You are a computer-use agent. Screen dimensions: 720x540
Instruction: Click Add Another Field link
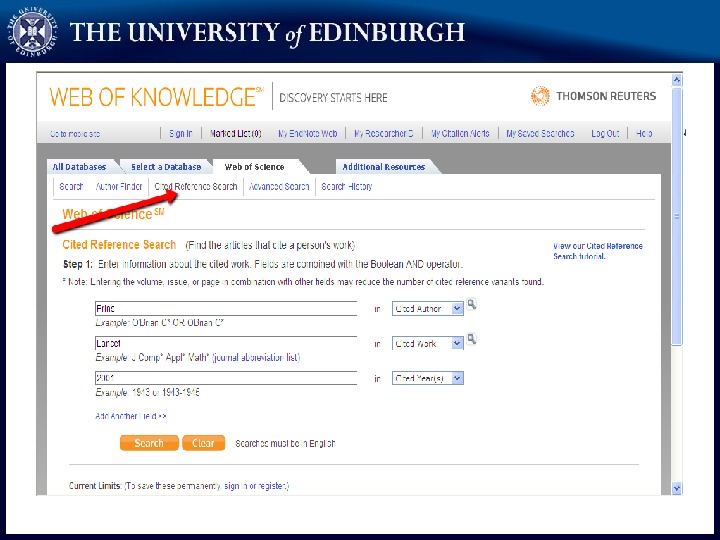coord(130,416)
